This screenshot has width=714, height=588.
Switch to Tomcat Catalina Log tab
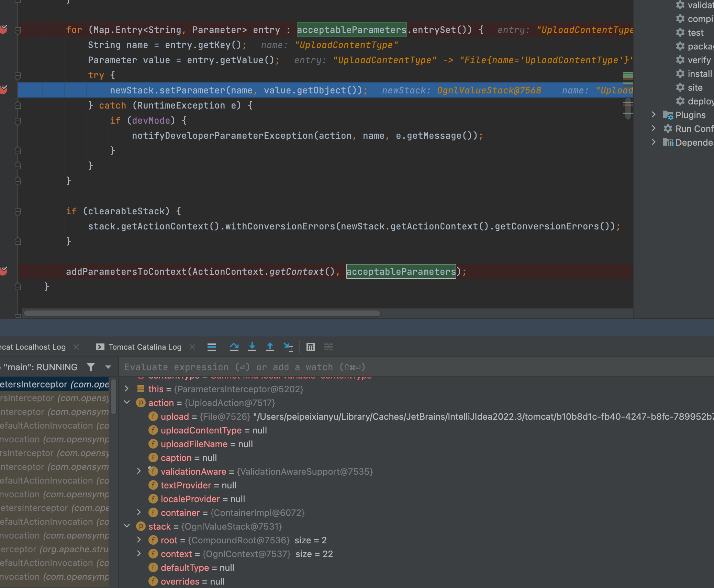point(145,347)
